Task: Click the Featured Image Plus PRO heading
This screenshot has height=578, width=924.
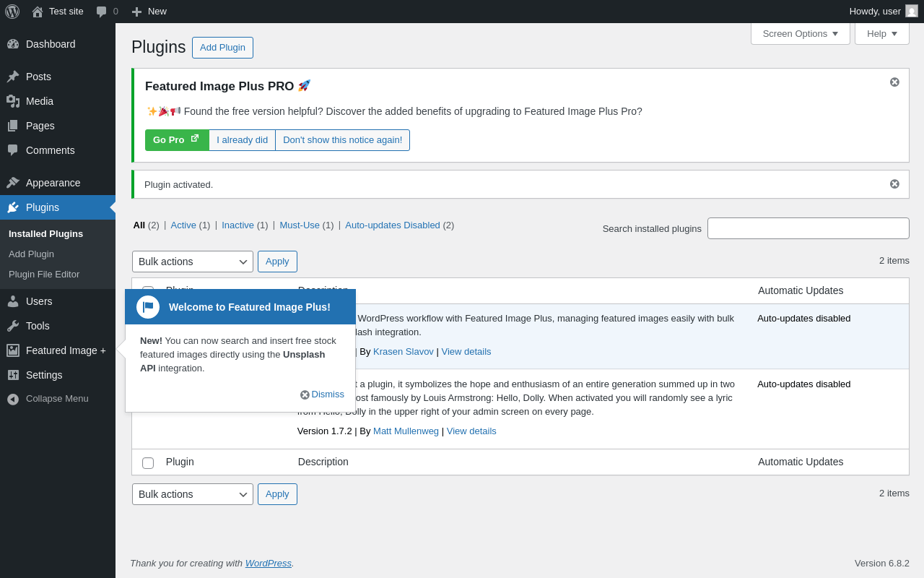Action: (228, 87)
